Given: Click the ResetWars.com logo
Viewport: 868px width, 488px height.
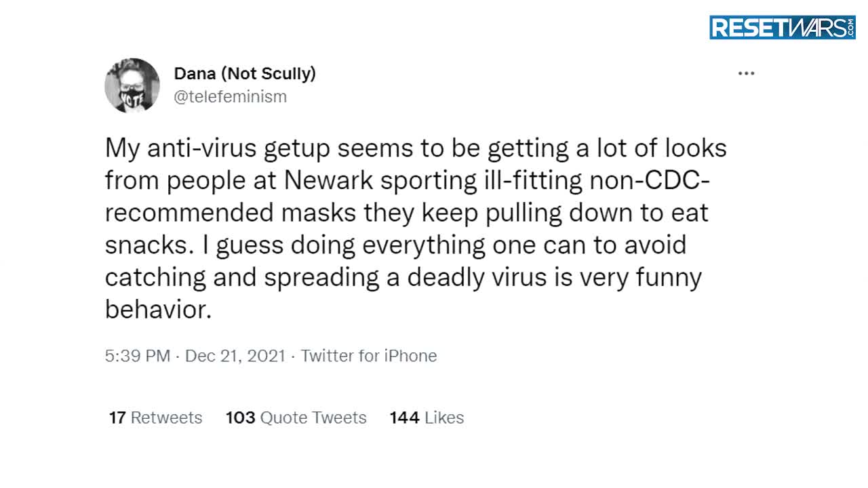Looking at the screenshot, I should pos(783,27).
